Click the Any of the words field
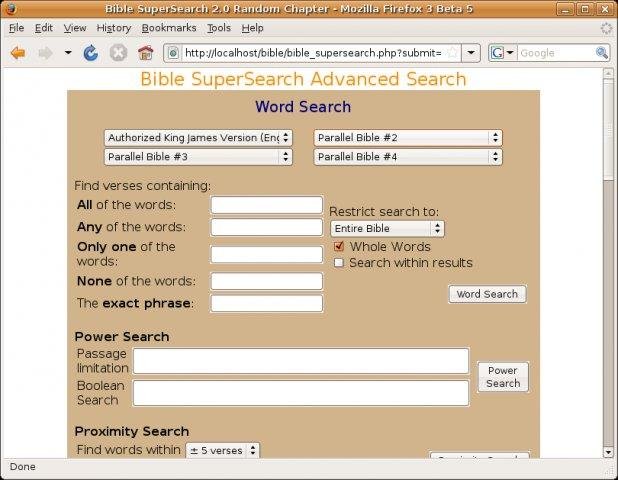This screenshot has width=618, height=480. [267, 227]
